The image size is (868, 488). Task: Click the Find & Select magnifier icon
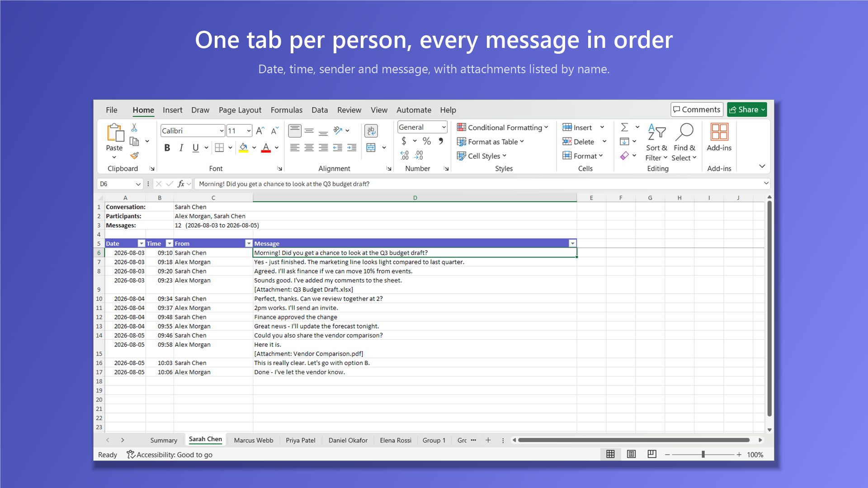(x=684, y=132)
